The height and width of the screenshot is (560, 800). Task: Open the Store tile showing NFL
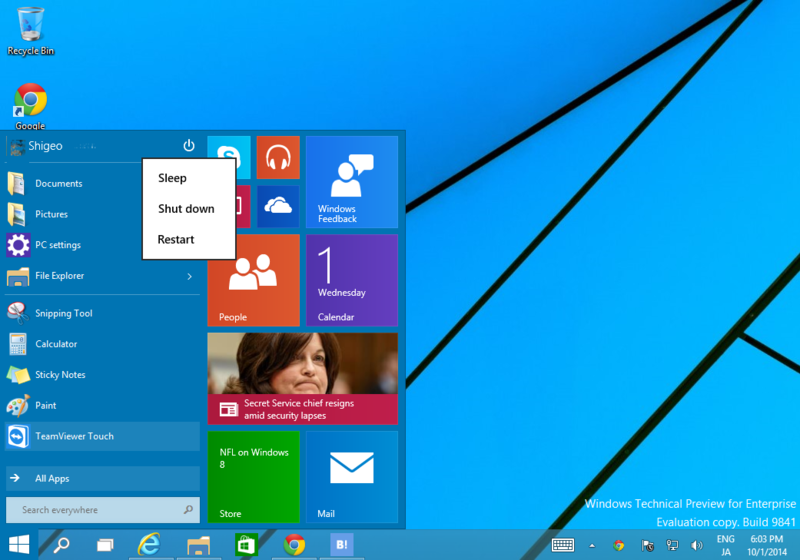pyautogui.click(x=254, y=477)
